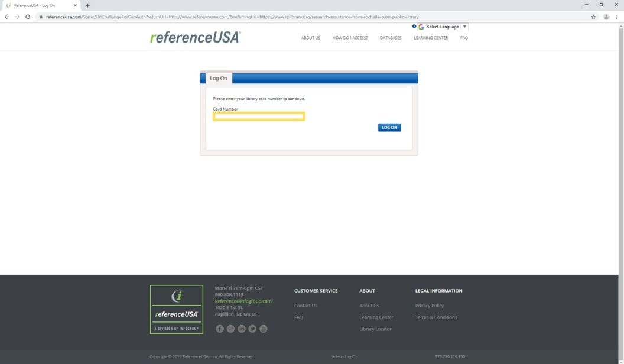624x364 pixels.
Task: Open Chrome three-dot menu
Action: [617, 17]
